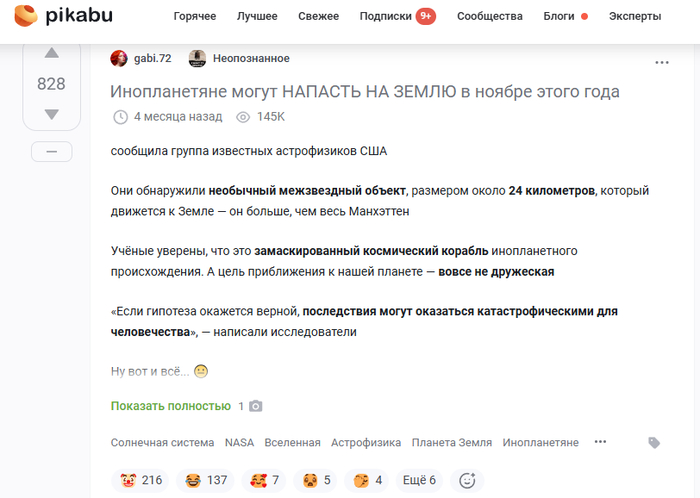
Task: Collapse the post with the minus button
Action: point(51,151)
